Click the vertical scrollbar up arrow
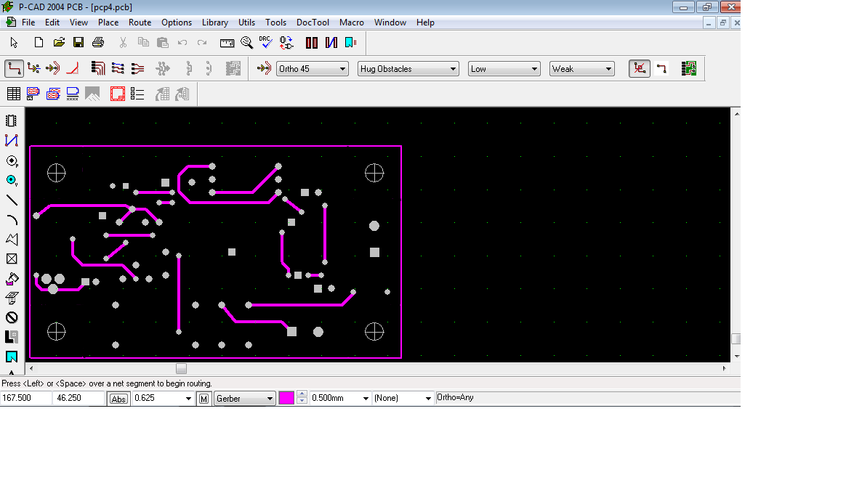Screen dimensions: 854x504 point(736,113)
